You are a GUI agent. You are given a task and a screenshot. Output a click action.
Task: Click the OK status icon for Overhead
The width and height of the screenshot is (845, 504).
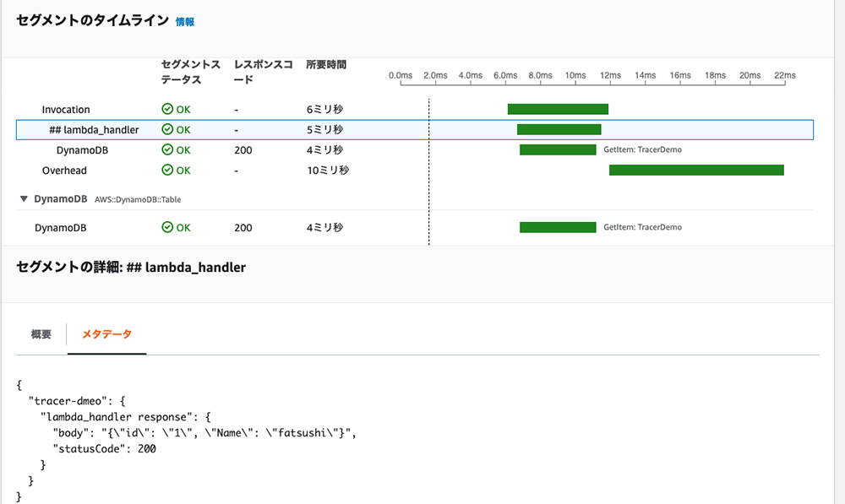point(167,171)
